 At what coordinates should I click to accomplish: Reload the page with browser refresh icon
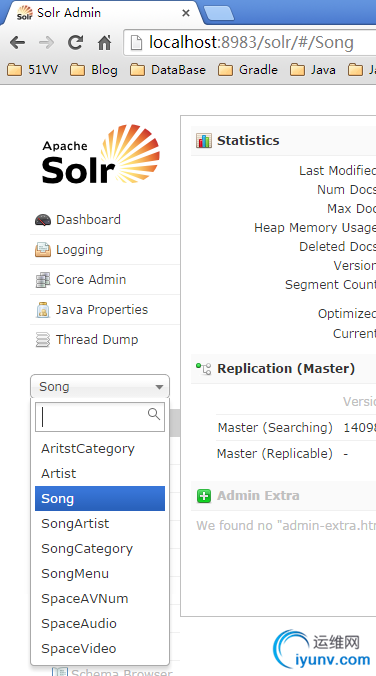[x=75, y=42]
